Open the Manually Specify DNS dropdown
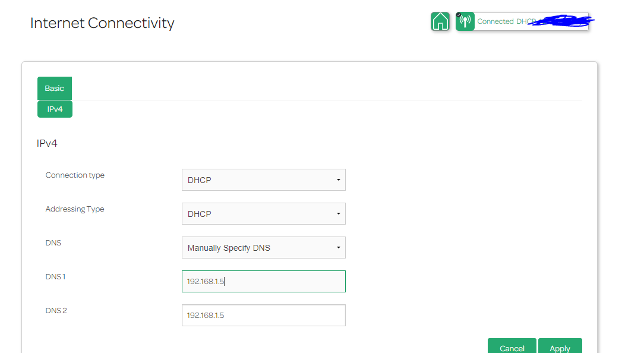The height and width of the screenshot is (353, 644). click(x=263, y=248)
